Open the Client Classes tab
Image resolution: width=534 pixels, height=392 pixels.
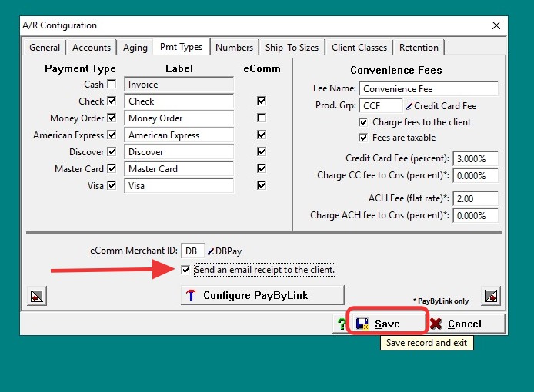click(x=359, y=48)
